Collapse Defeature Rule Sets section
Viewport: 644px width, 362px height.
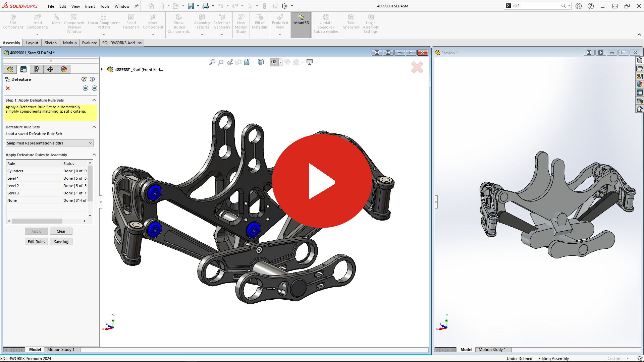point(94,127)
